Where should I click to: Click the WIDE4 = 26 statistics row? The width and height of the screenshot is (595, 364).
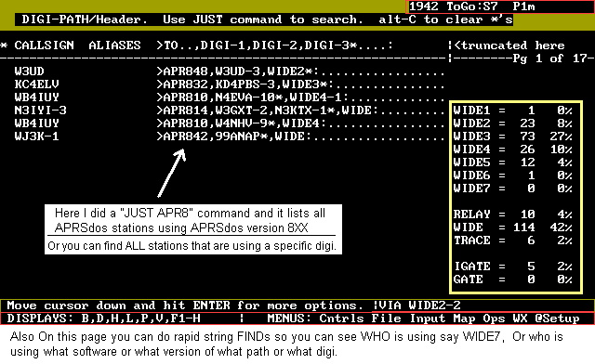512,149
